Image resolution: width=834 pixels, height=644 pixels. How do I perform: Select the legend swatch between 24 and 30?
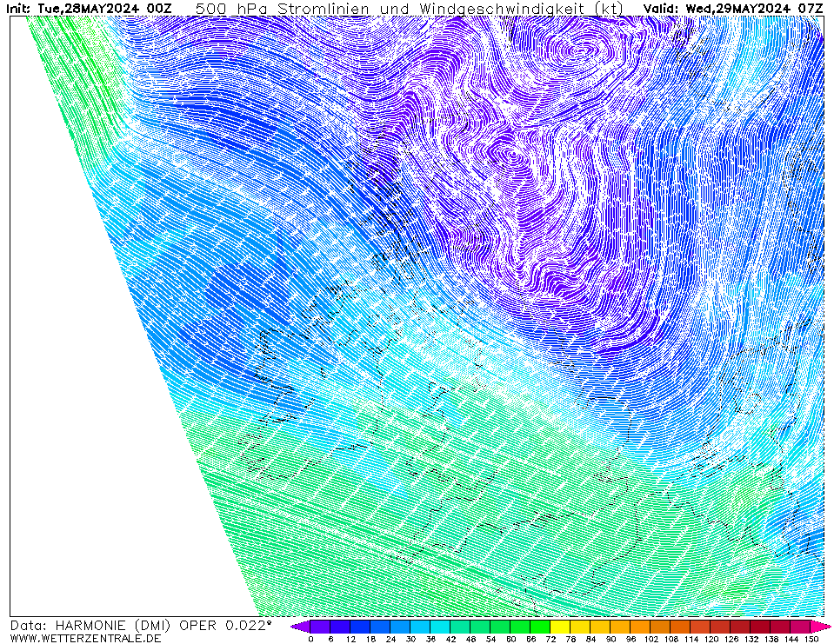pos(401,627)
